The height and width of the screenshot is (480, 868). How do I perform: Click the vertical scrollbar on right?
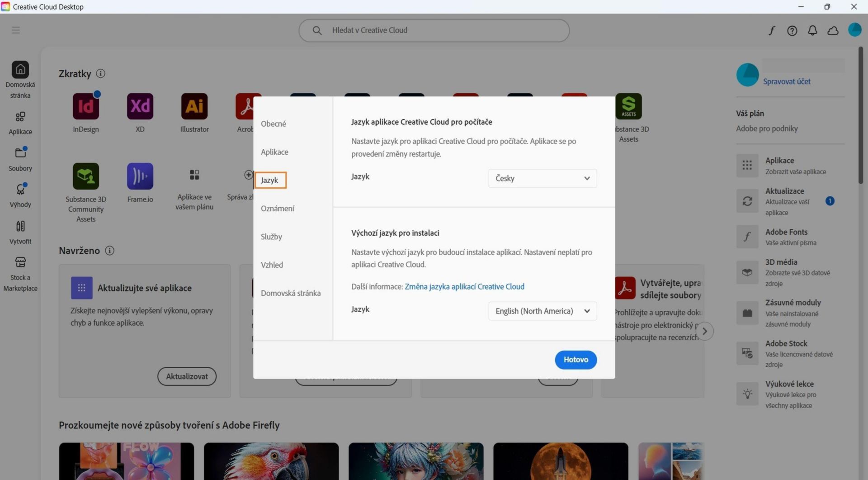[861, 115]
